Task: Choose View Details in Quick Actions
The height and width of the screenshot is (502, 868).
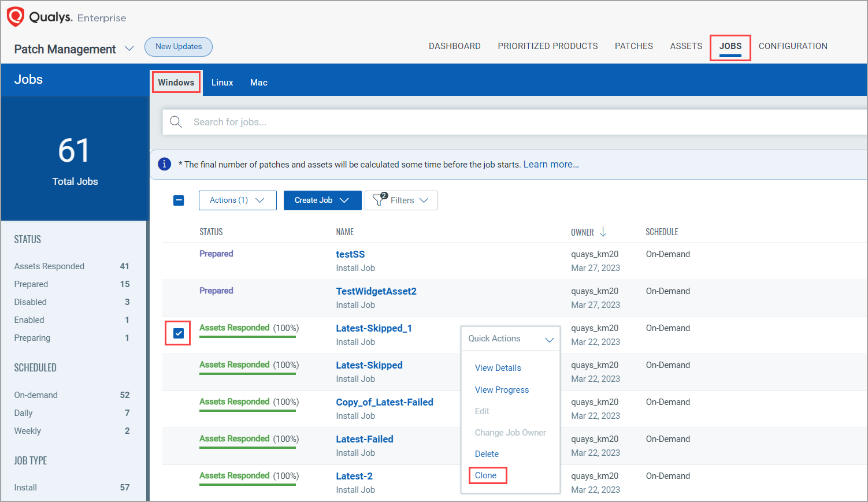Action: tap(498, 368)
